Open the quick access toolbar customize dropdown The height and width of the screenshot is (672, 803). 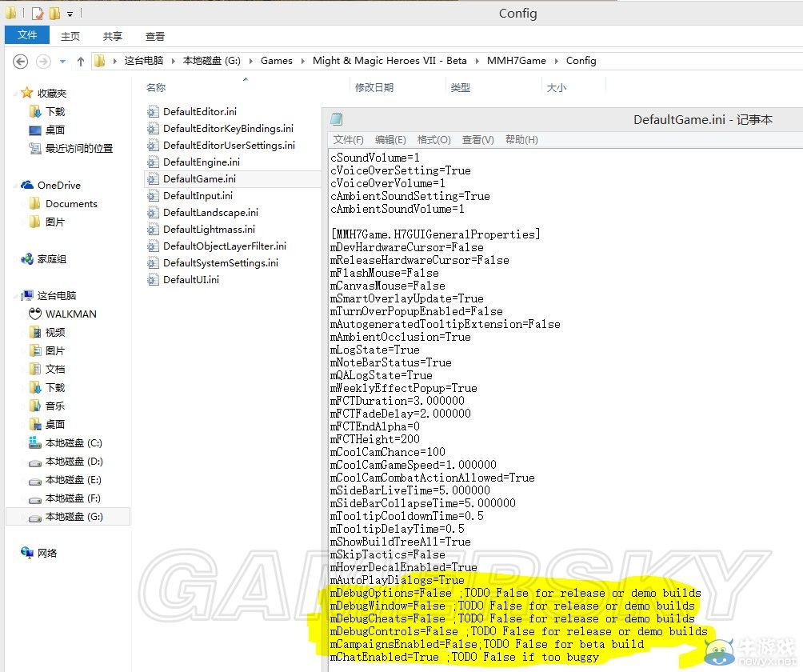(70, 14)
